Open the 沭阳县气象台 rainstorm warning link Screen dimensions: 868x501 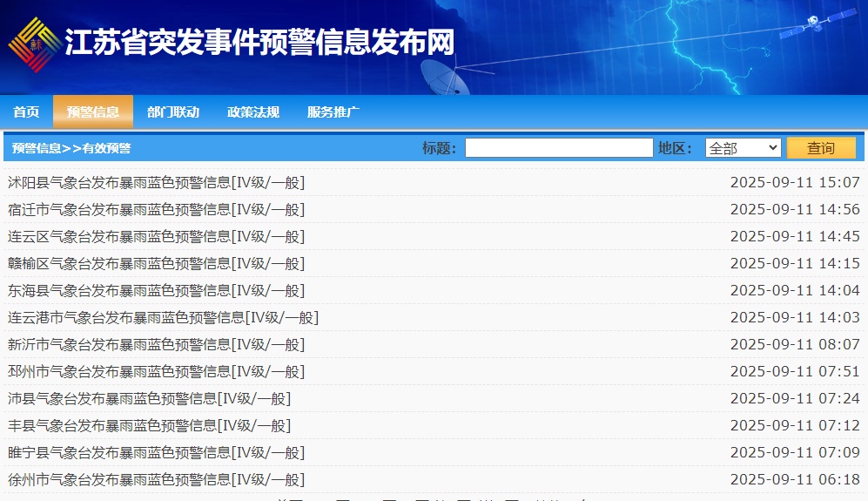pos(156,182)
